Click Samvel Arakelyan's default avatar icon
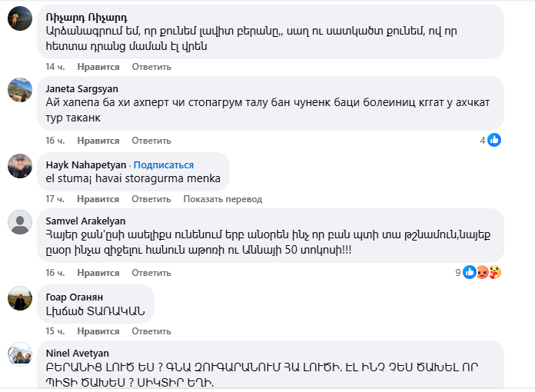The image size is (535, 392). coord(20,221)
